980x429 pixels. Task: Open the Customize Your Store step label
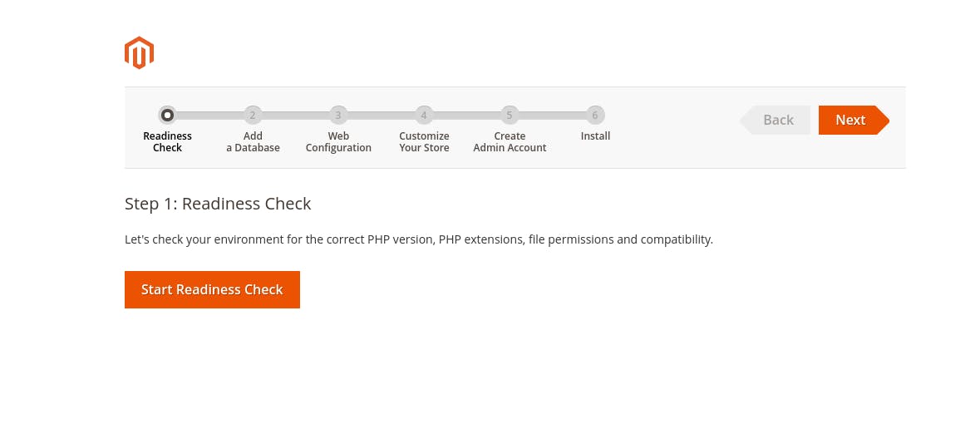pos(424,142)
